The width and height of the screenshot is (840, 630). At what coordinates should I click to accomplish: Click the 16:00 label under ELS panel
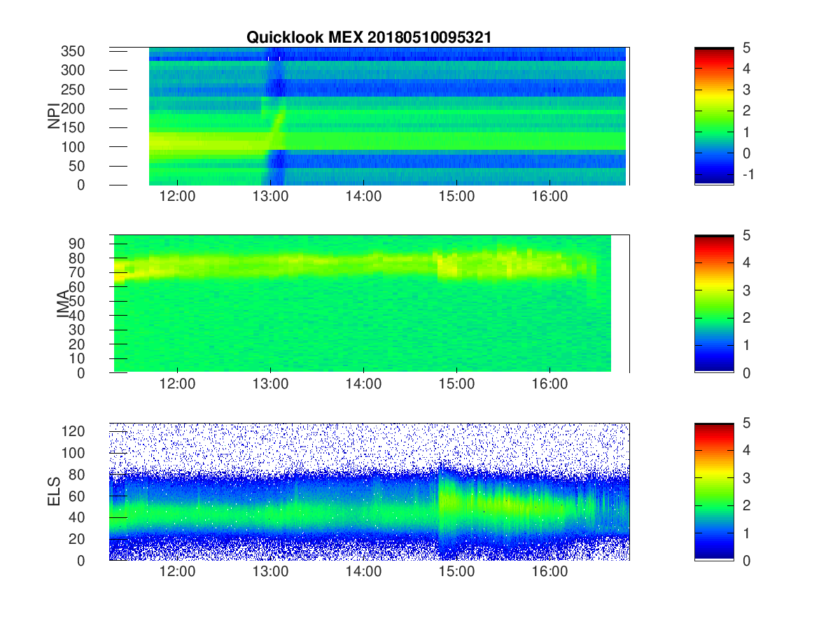coord(549,573)
